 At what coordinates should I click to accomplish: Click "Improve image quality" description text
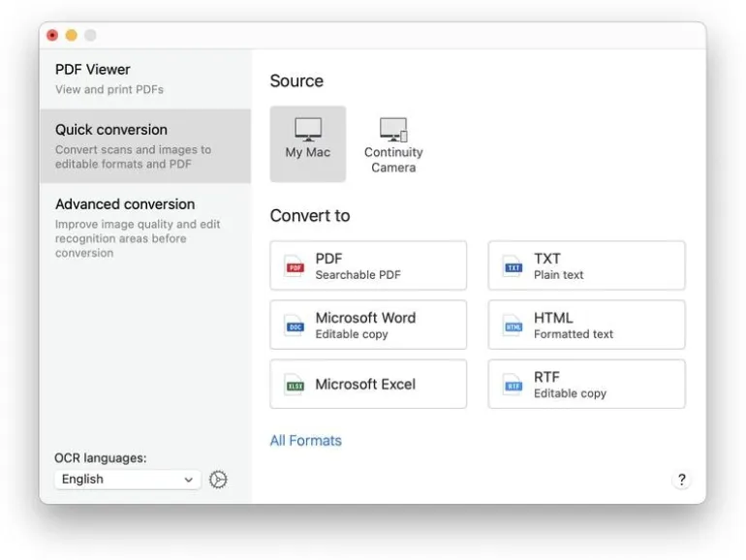click(138, 238)
